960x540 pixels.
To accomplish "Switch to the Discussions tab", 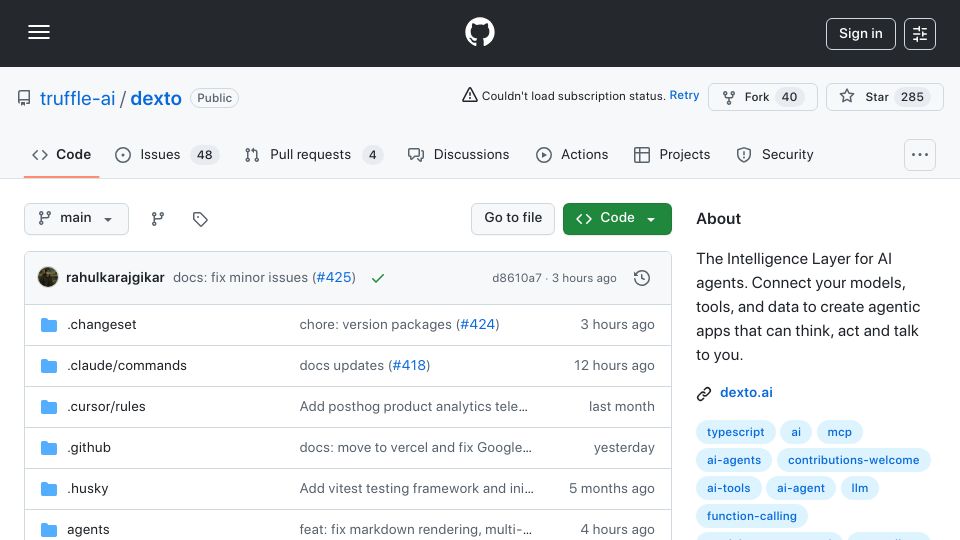I will tap(459, 155).
